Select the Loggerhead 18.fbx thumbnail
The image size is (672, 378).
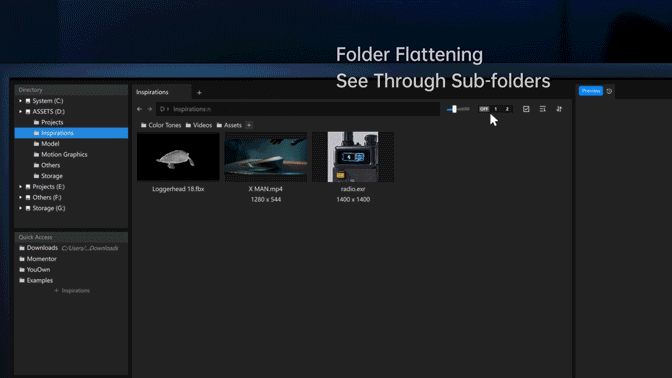coord(178,157)
